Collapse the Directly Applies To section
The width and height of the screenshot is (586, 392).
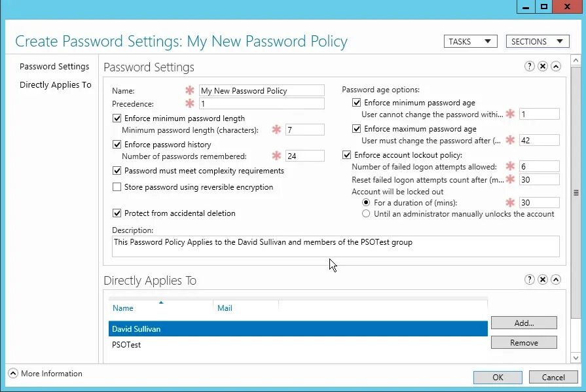point(556,279)
